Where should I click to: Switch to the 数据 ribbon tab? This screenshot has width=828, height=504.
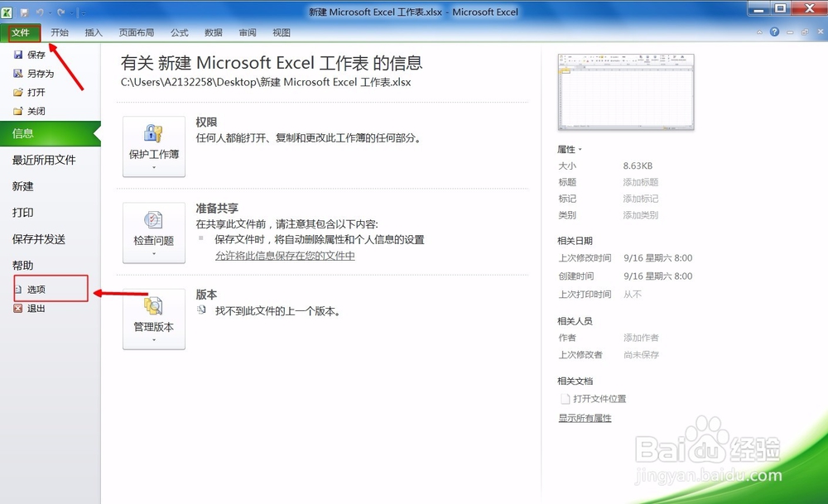[x=214, y=33]
